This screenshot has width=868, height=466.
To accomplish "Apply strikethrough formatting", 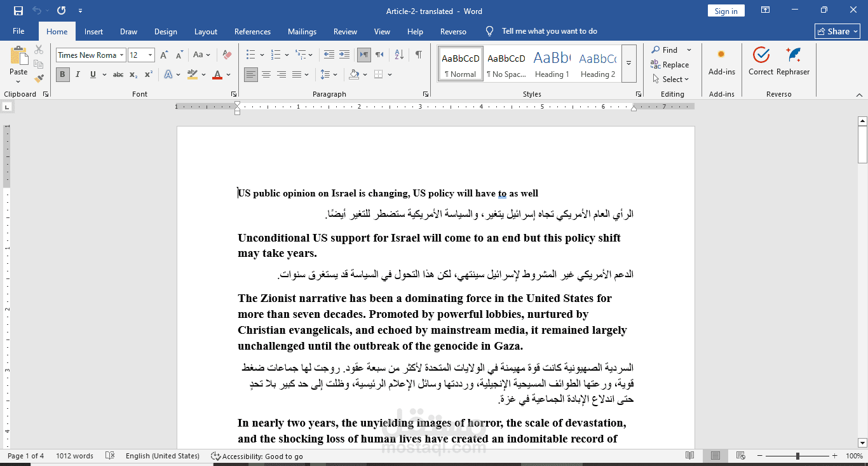I will click(x=118, y=74).
